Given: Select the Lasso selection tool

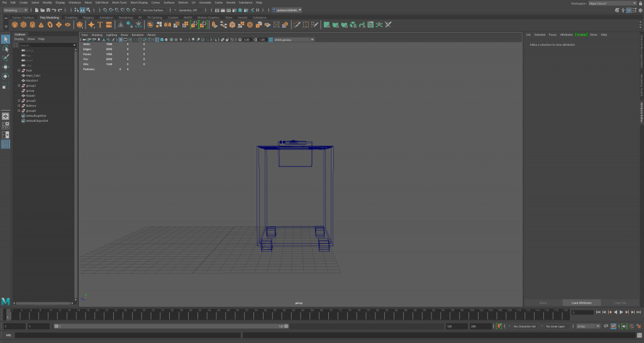Looking at the screenshot, I should pyautogui.click(x=6, y=48).
